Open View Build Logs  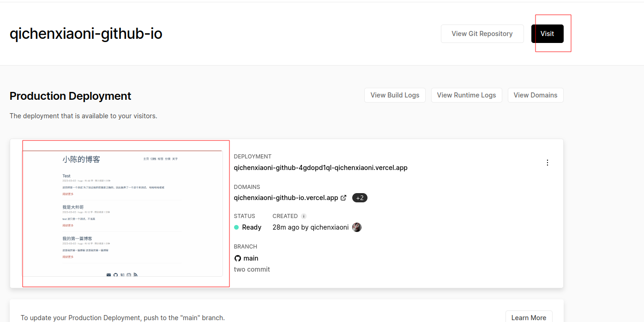(395, 95)
